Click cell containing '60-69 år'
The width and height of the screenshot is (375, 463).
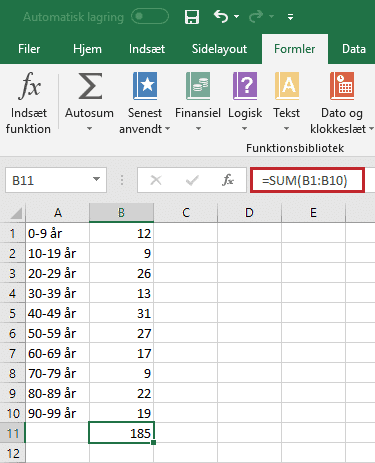point(57,353)
